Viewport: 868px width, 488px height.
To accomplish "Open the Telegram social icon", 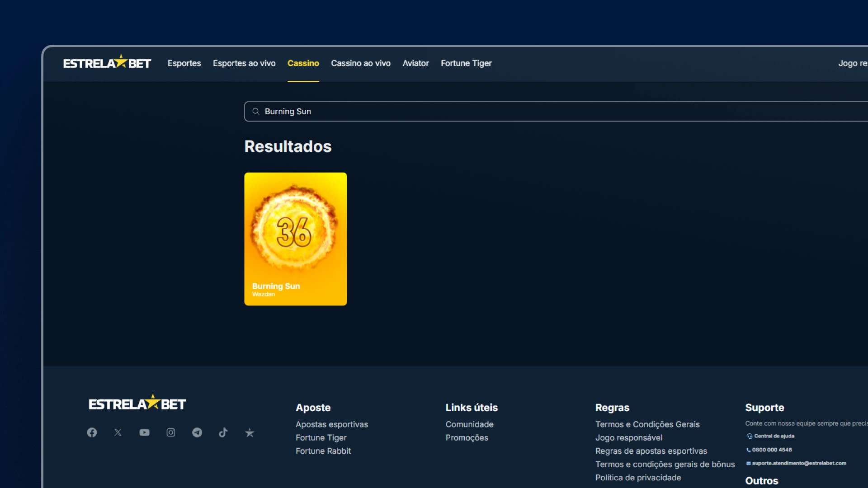I will click(197, 432).
